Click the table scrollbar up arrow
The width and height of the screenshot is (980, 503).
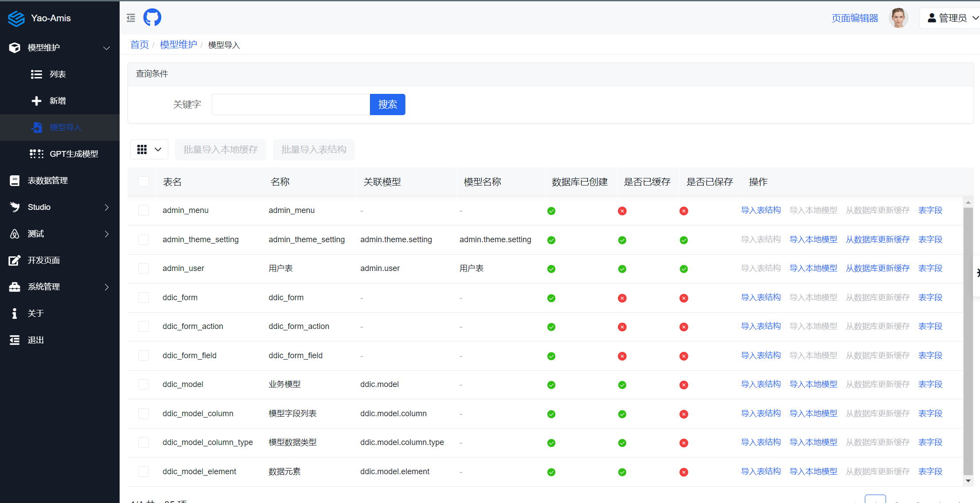968,202
